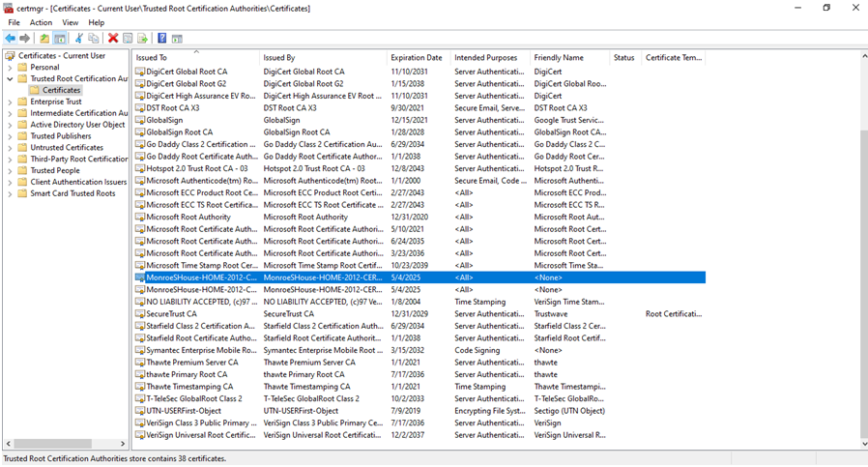Expand the Trusted Publishers node
This screenshot has width=868, height=467.
coord(10,136)
